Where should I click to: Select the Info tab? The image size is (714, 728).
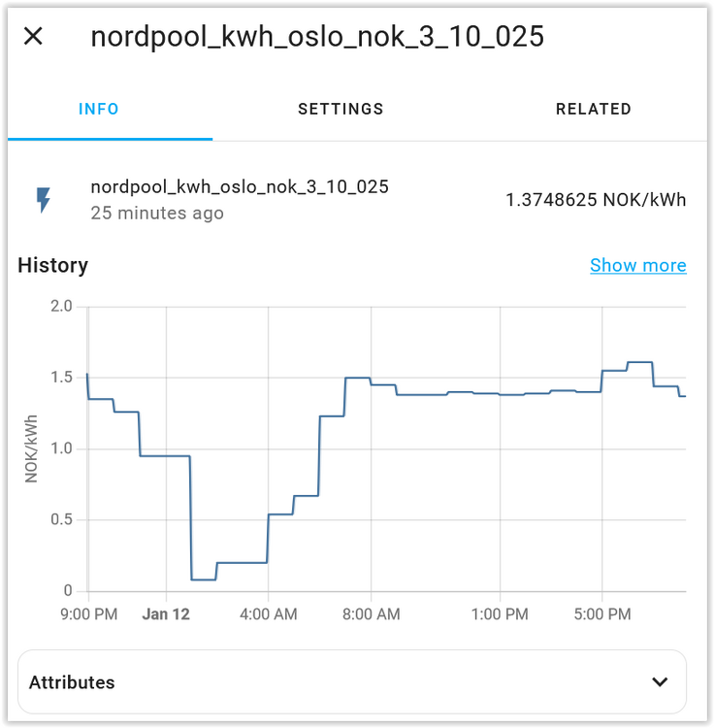click(99, 109)
